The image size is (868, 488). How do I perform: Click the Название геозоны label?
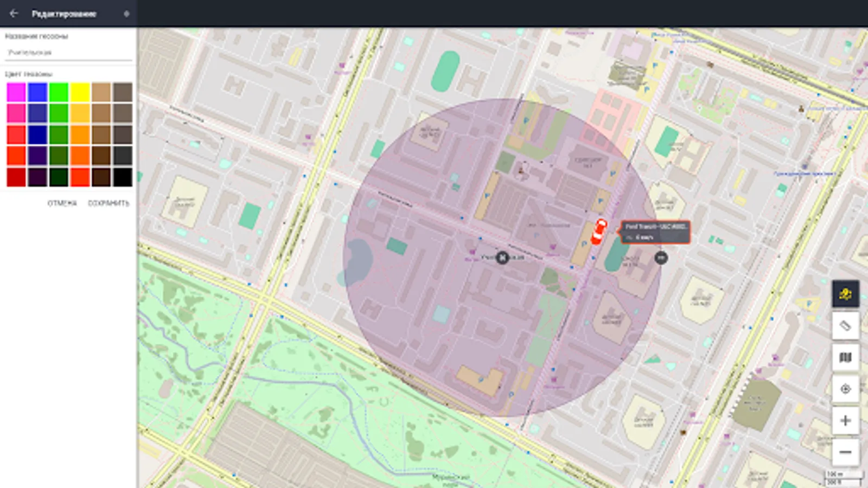tap(36, 36)
